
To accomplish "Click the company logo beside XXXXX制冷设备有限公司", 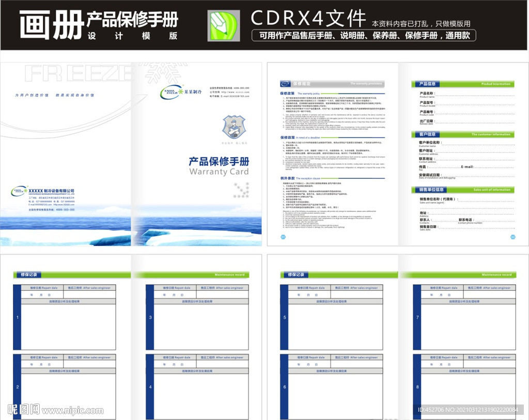I will point(19,191).
